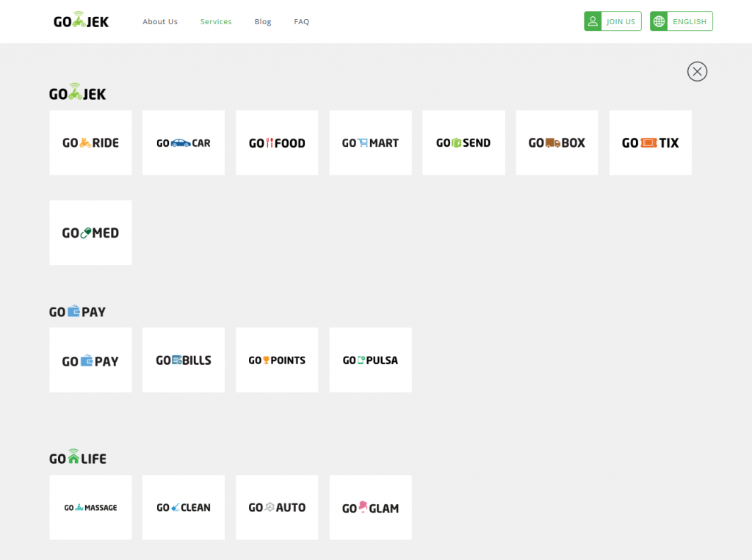Click the GO-SEND service tile
The image size is (752, 560).
pos(463,143)
